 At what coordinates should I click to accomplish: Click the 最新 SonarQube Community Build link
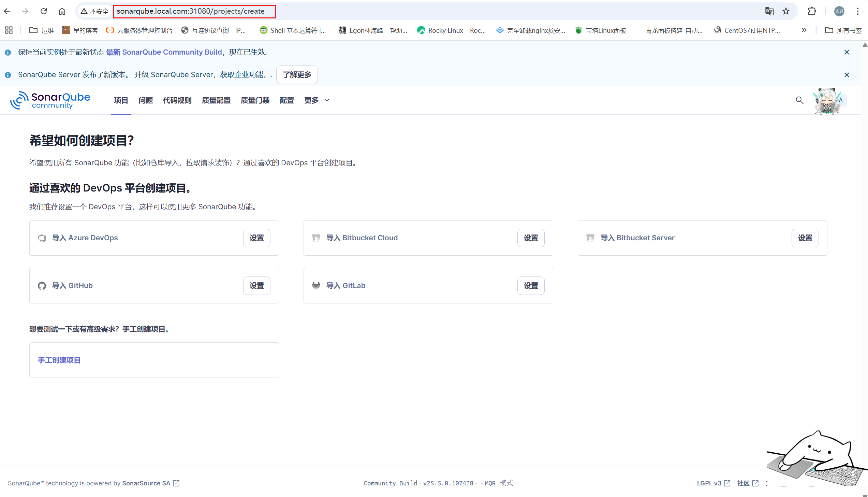(164, 52)
